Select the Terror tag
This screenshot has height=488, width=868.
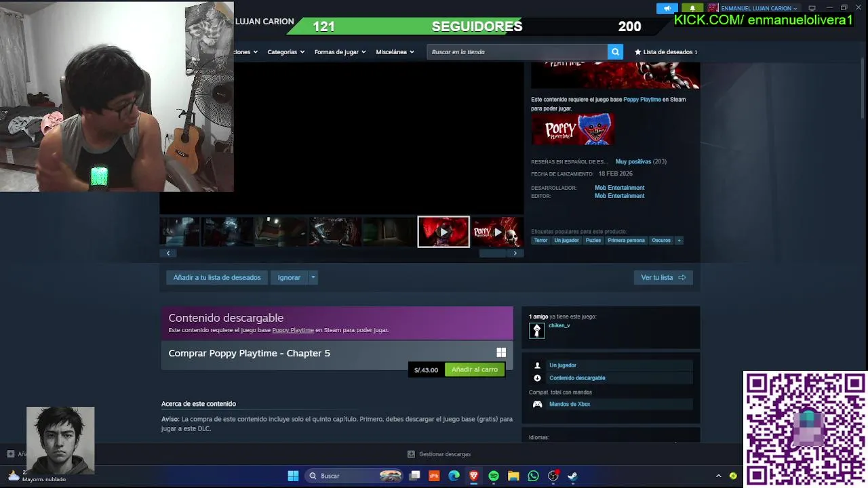click(540, 240)
